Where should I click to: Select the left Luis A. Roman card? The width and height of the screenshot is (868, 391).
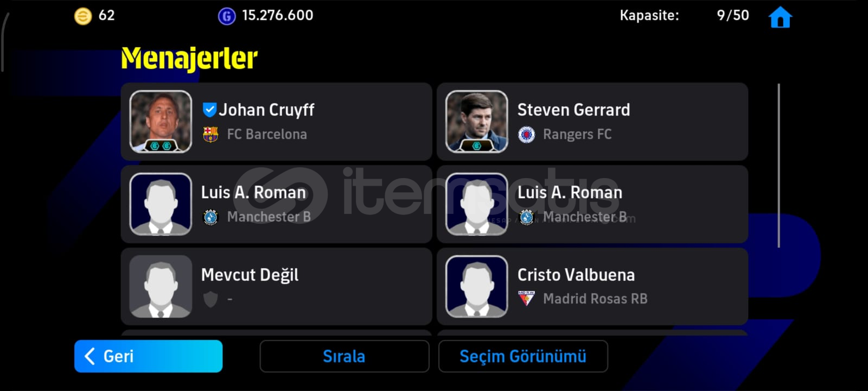[276, 204]
